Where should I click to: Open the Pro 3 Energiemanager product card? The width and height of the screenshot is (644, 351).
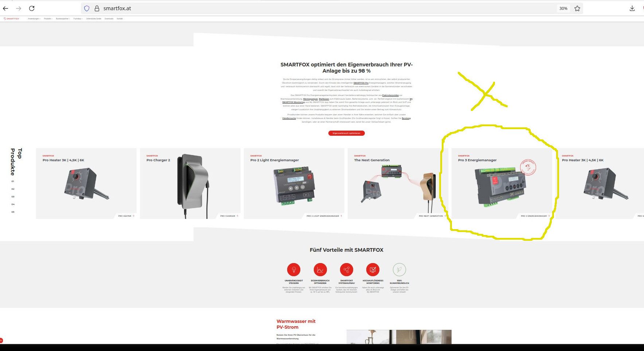click(x=502, y=184)
